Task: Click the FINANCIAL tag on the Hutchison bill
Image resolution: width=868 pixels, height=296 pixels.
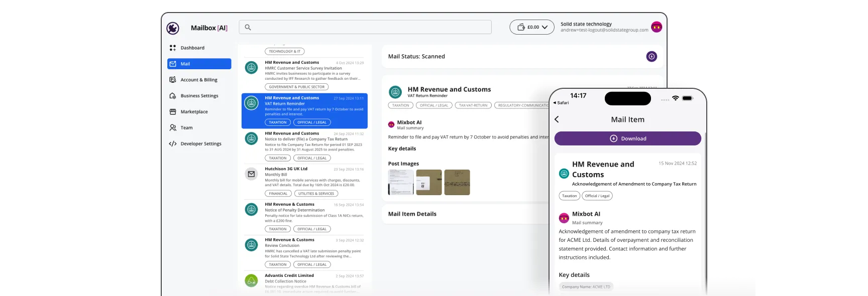Action: pos(278,194)
